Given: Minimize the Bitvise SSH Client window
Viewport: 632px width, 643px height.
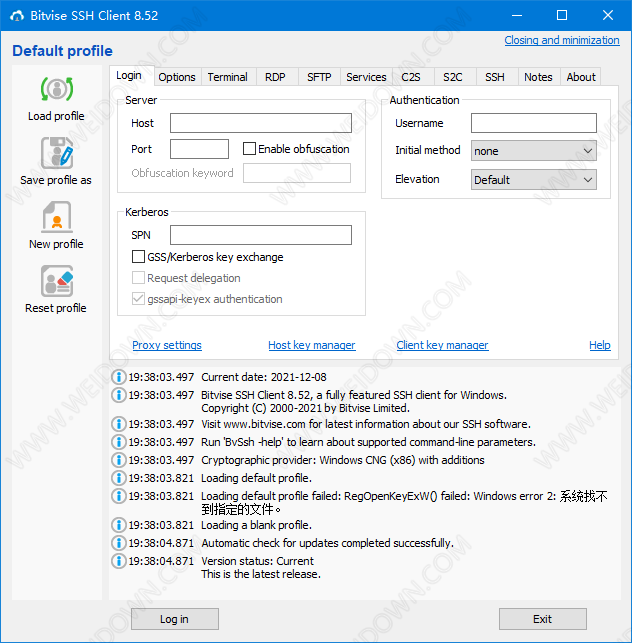Looking at the screenshot, I should pos(517,16).
